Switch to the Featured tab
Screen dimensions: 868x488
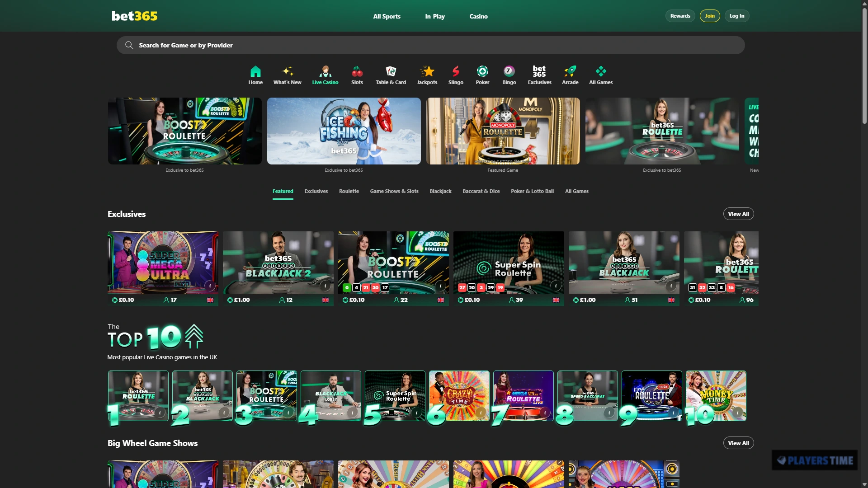coord(283,191)
